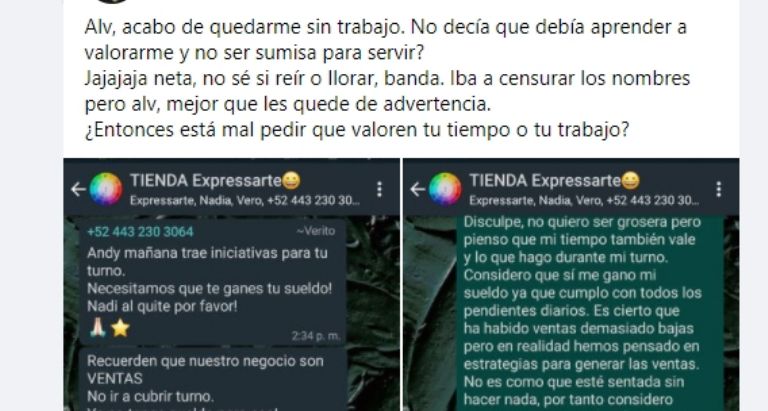Click the color wheel group avatar on right
The image size is (768, 411).
click(x=445, y=189)
